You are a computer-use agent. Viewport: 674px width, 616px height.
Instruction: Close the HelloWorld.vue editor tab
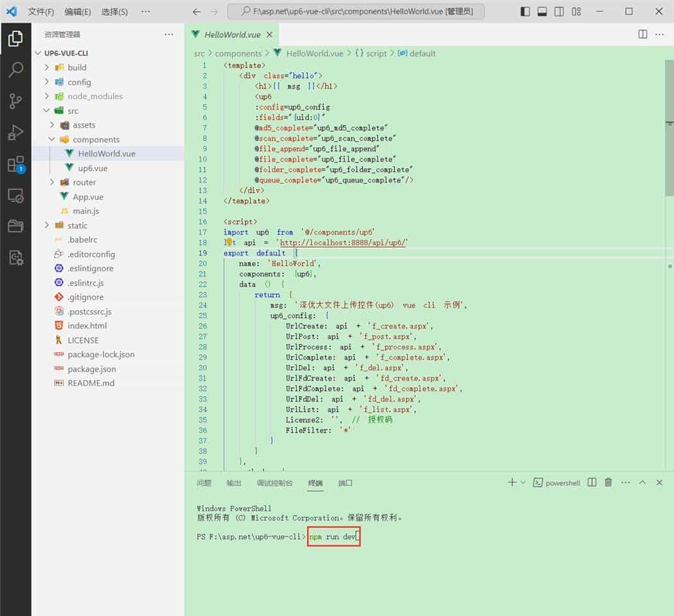269,35
